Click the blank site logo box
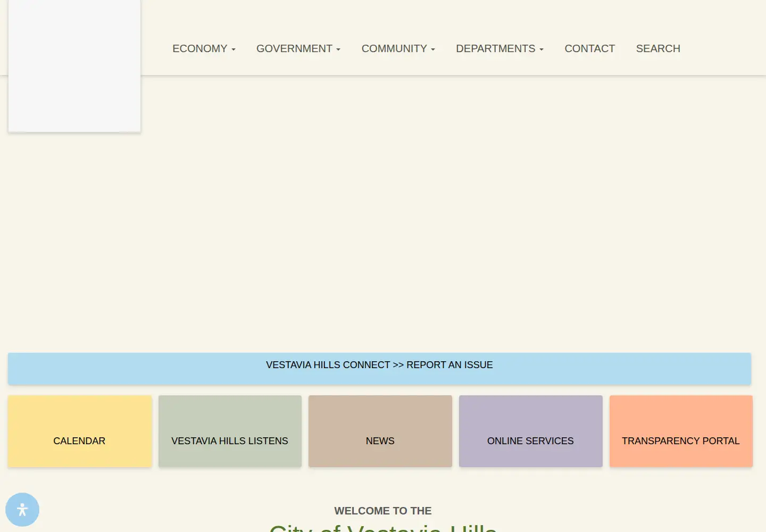This screenshot has width=766, height=532. pos(74,65)
